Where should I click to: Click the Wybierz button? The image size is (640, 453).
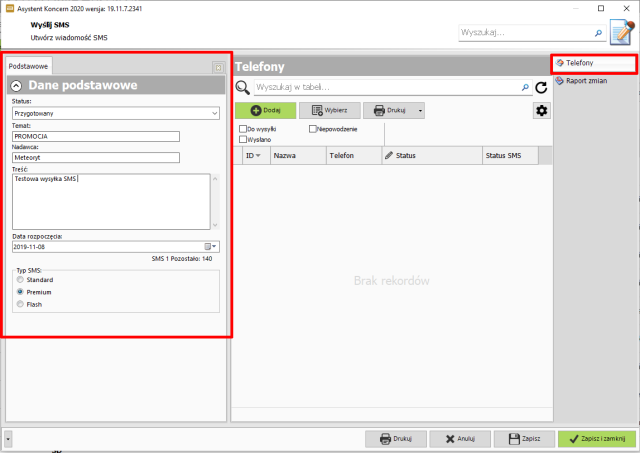pyautogui.click(x=330, y=110)
